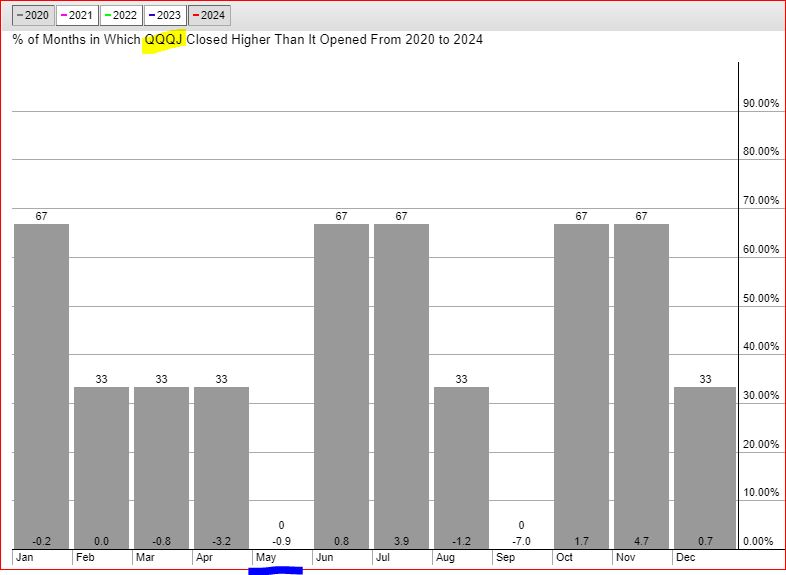Image resolution: width=786 pixels, height=575 pixels.
Task: Select the June bar in the chart
Action: (x=341, y=386)
